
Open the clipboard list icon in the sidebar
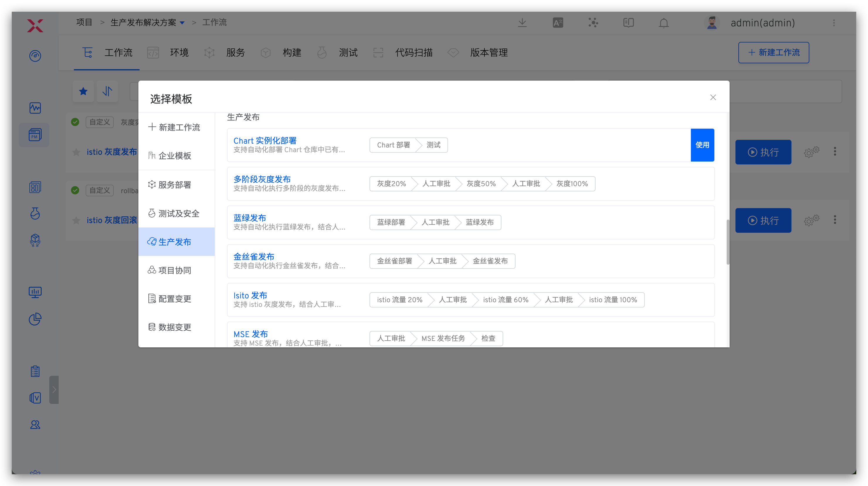click(x=35, y=371)
